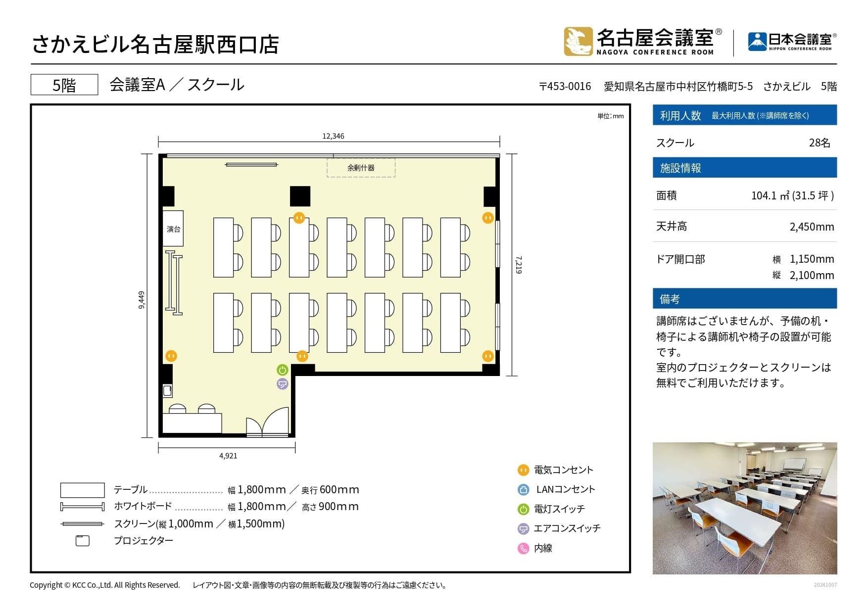Click the whiteboard symbol in the legend
868x614 pixels.
point(82,506)
